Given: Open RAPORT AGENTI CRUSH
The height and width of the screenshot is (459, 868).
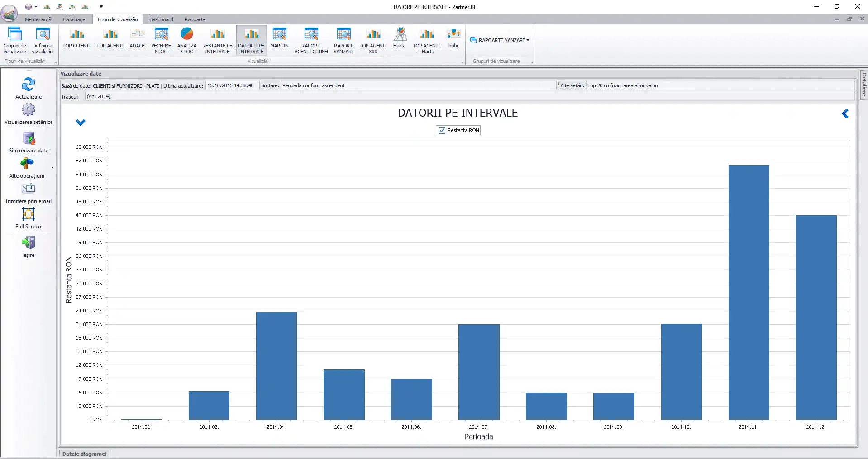Looking at the screenshot, I should click(x=311, y=40).
